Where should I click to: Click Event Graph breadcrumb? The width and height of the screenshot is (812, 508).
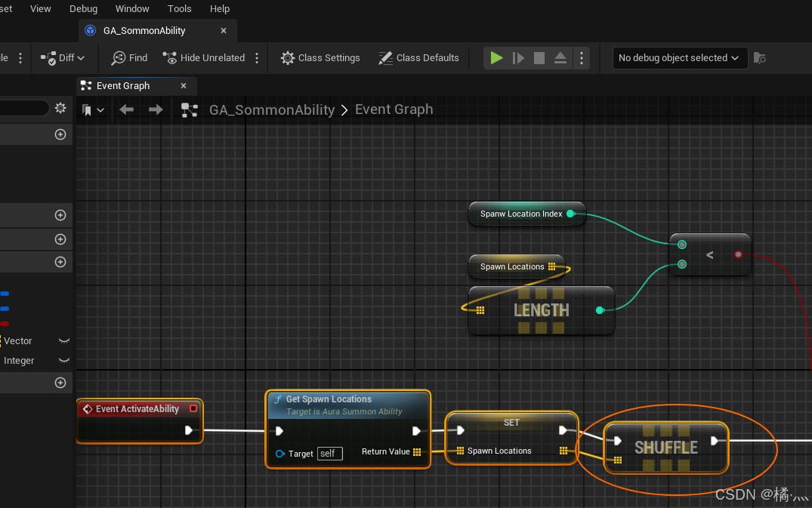(394, 109)
